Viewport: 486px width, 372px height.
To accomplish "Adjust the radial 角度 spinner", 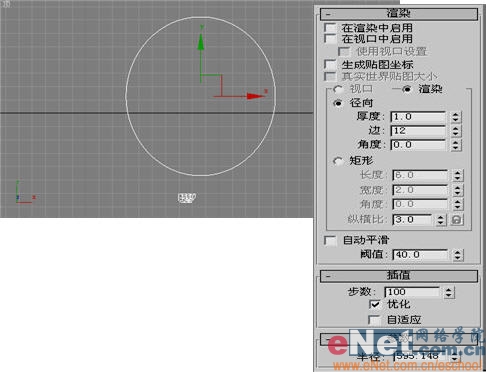I will (x=456, y=145).
